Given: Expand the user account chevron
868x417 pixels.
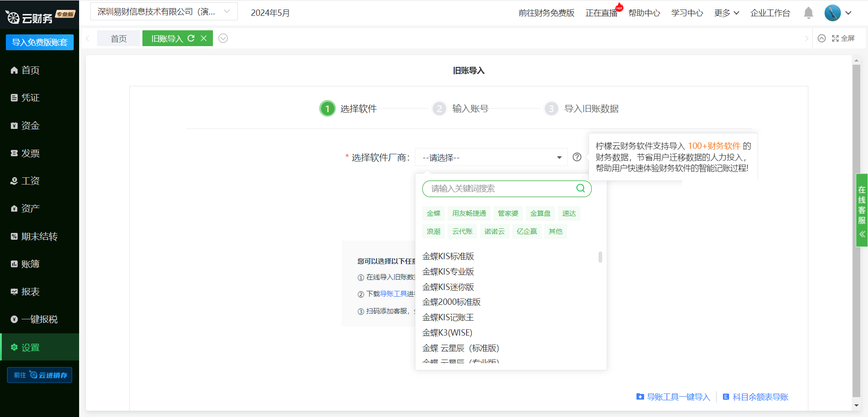Looking at the screenshot, I should point(849,13).
